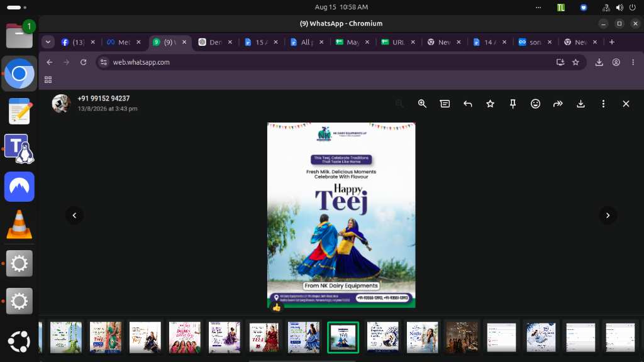Open the Chromium three-dot browser menu
644x362 pixels.
[x=633, y=62]
